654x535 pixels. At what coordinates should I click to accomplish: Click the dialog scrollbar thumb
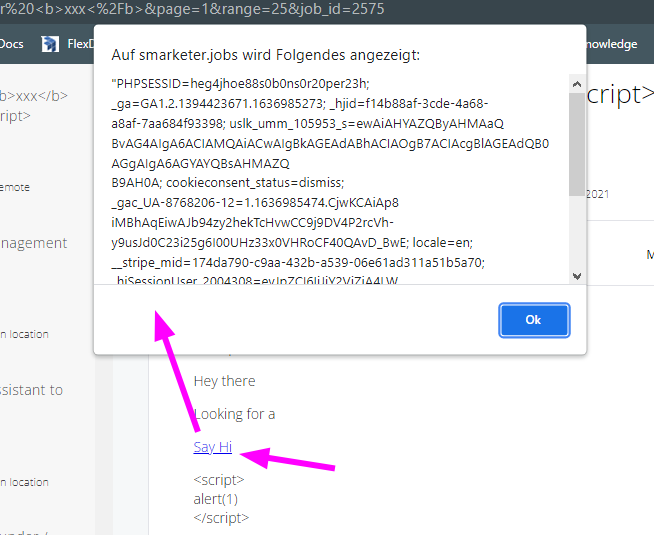577,144
